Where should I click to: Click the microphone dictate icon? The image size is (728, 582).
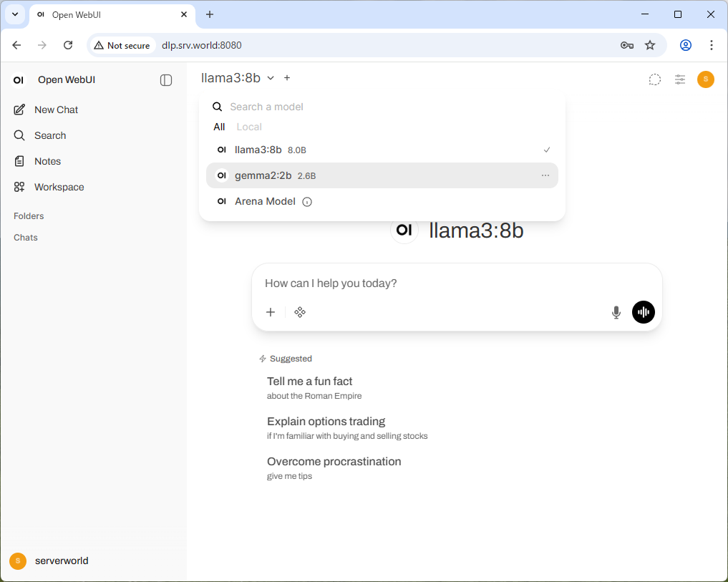tap(616, 312)
